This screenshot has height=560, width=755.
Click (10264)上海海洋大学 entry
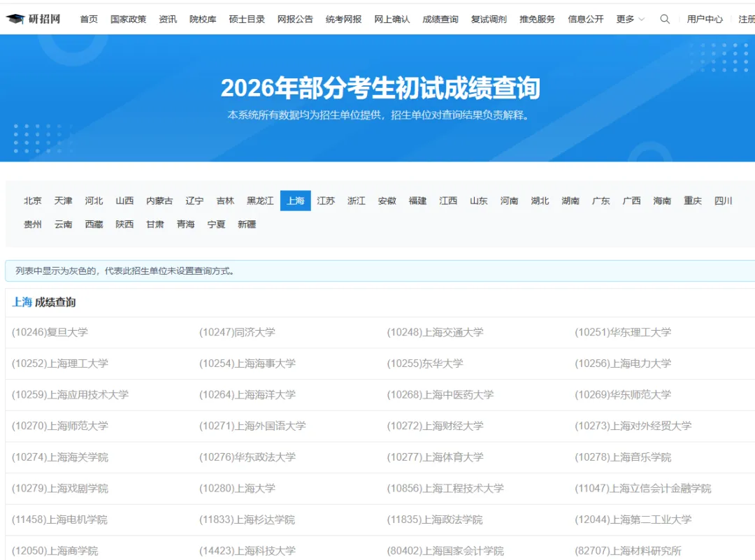pos(247,395)
